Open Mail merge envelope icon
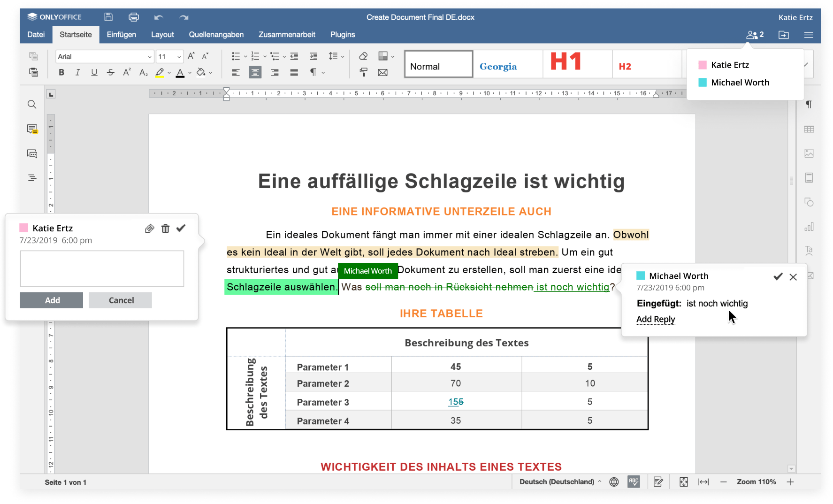The image size is (833, 504). click(383, 72)
